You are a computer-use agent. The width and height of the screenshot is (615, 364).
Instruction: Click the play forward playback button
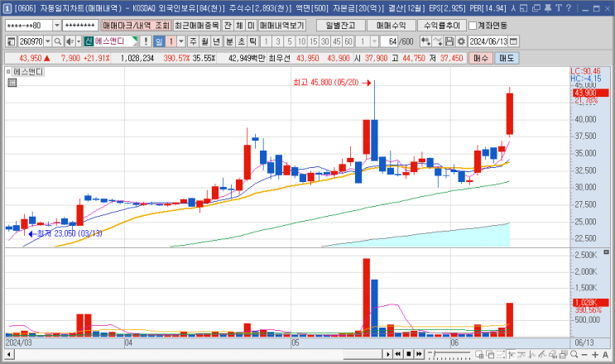388,354
